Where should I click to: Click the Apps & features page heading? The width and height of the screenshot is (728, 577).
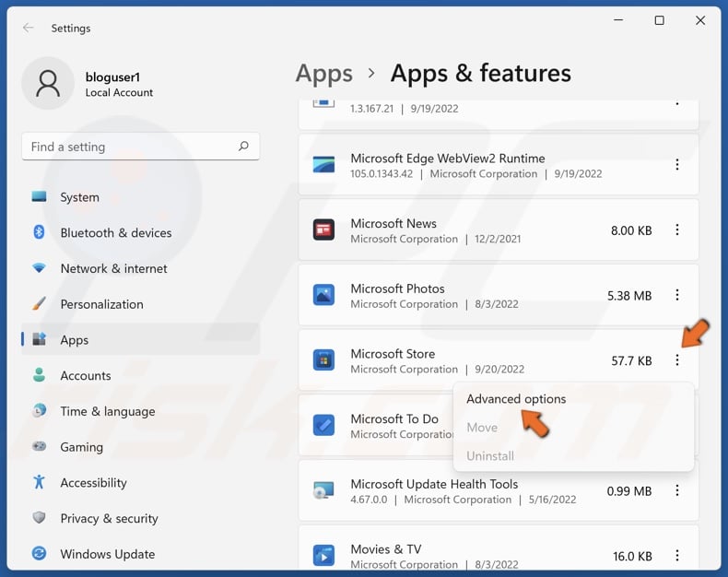tap(480, 74)
